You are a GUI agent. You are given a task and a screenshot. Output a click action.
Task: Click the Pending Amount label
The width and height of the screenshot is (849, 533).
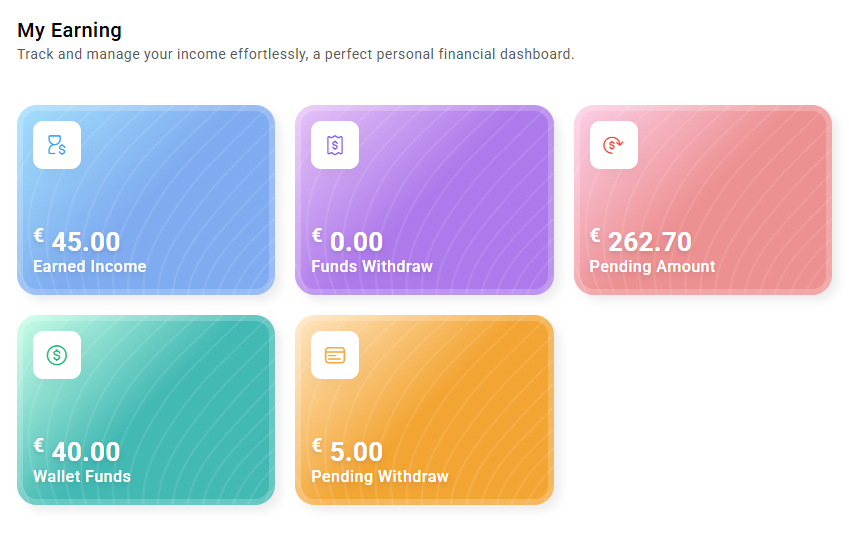coord(652,266)
